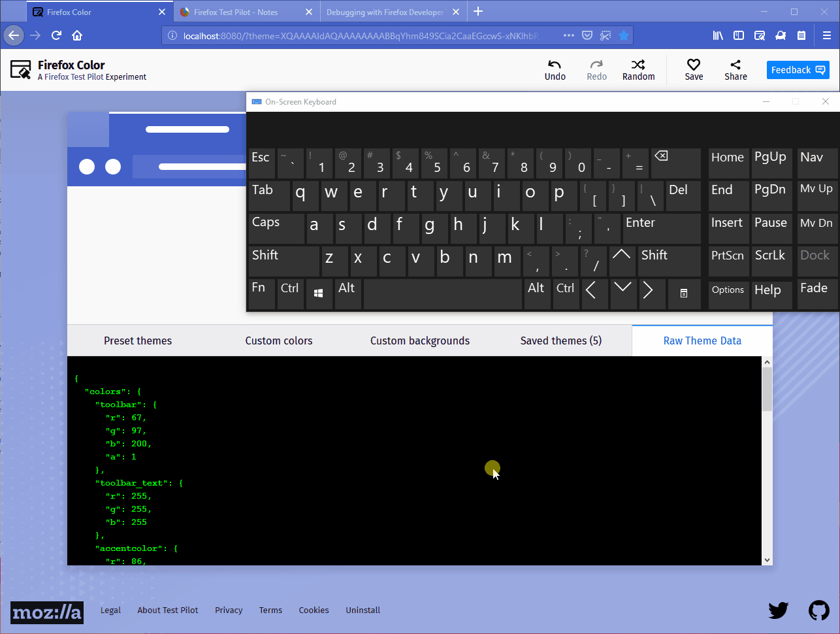Open a new browser tab
The width and height of the screenshot is (840, 634).
(478, 11)
